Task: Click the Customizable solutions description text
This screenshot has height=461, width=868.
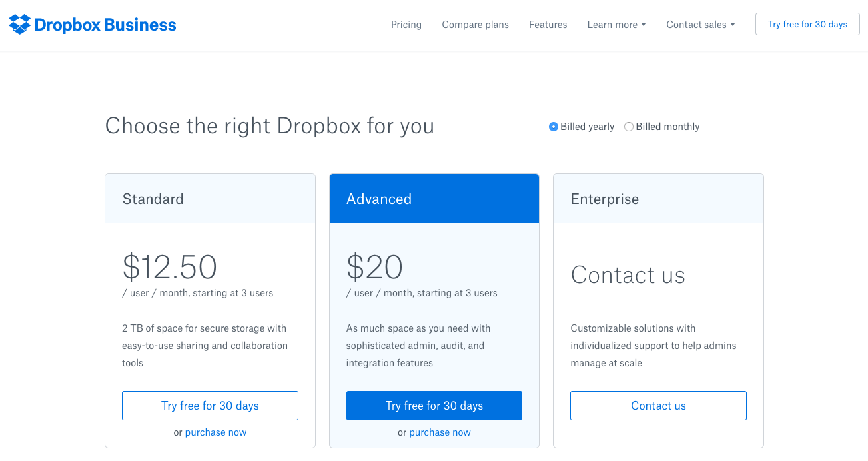Action: 653,346
